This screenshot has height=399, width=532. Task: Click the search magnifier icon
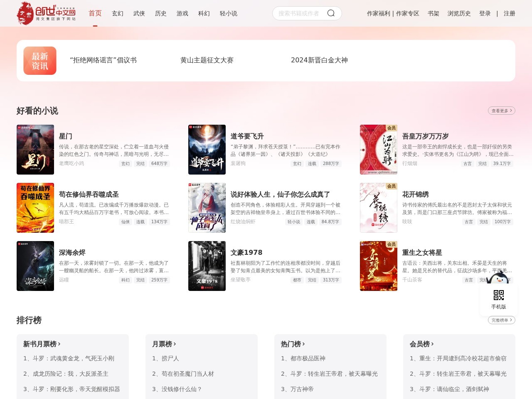click(x=330, y=13)
